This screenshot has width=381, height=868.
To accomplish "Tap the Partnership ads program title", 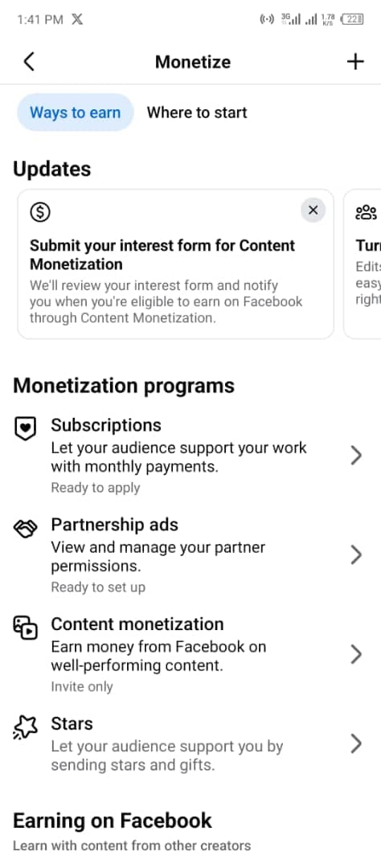I will pyautogui.click(x=115, y=524).
